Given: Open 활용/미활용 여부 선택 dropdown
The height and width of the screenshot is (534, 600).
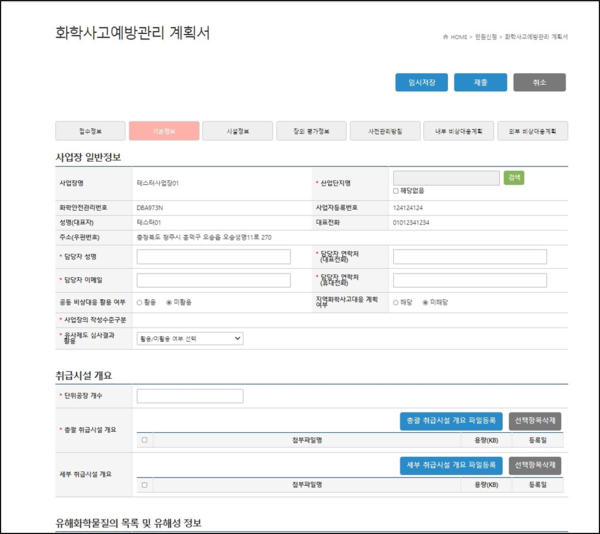Looking at the screenshot, I should click(190, 339).
